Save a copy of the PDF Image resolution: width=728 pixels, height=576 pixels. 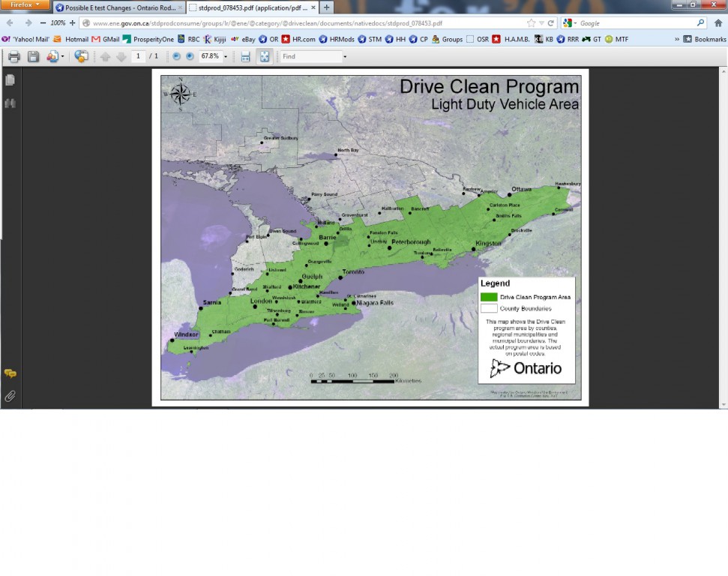[x=33, y=56]
